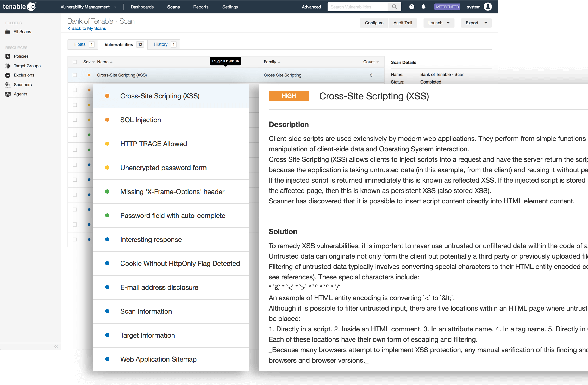This screenshot has height=385, width=588.
Task: Select HTTP TRACE Allowed entry
Action: (x=171, y=144)
